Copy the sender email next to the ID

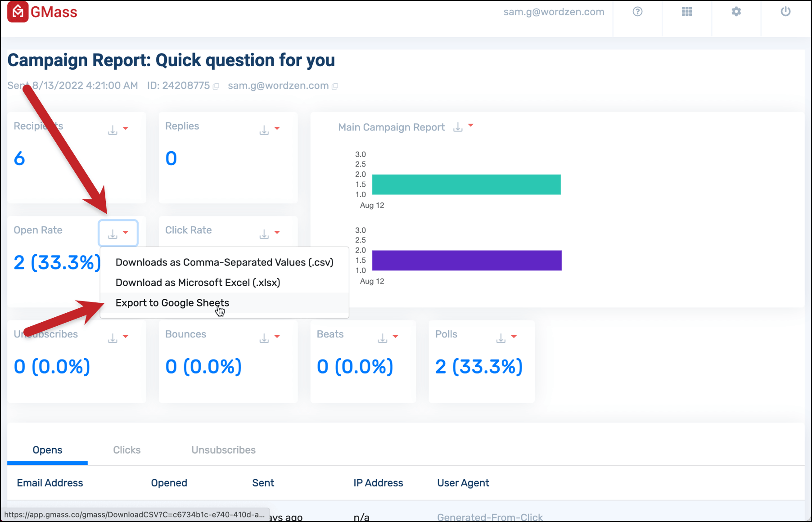point(335,86)
